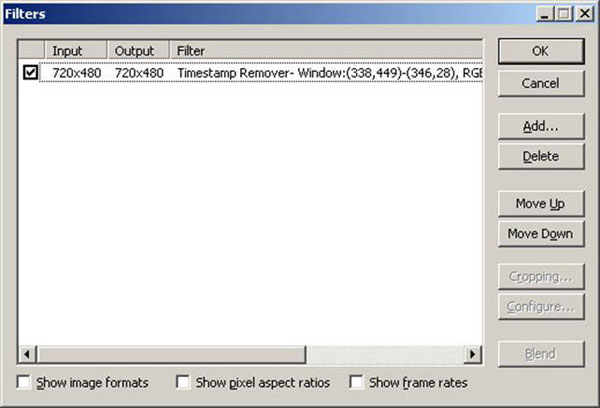Open the Add... filter dialog
This screenshot has height=408, width=600.
(540, 127)
